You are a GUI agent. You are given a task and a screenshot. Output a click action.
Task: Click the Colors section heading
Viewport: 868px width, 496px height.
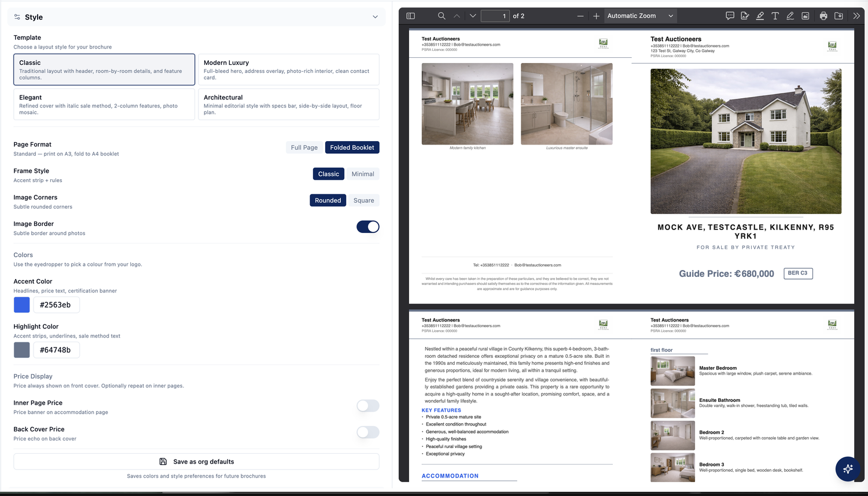pyautogui.click(x=23, y=255)
